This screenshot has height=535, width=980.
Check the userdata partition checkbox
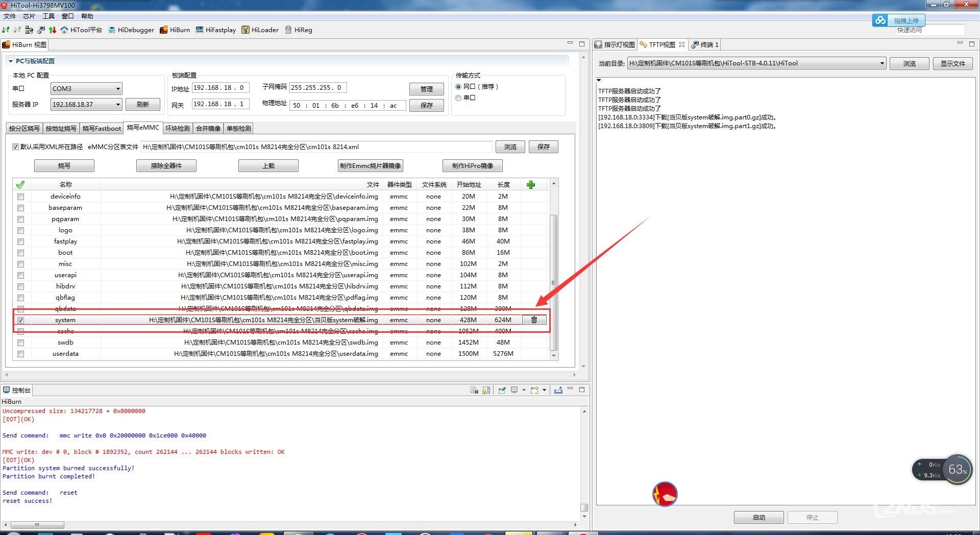[x=20, y=354]
